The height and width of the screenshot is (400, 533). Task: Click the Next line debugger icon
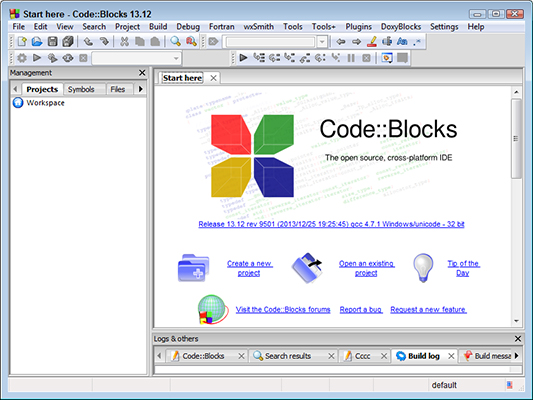coord(274,58)
